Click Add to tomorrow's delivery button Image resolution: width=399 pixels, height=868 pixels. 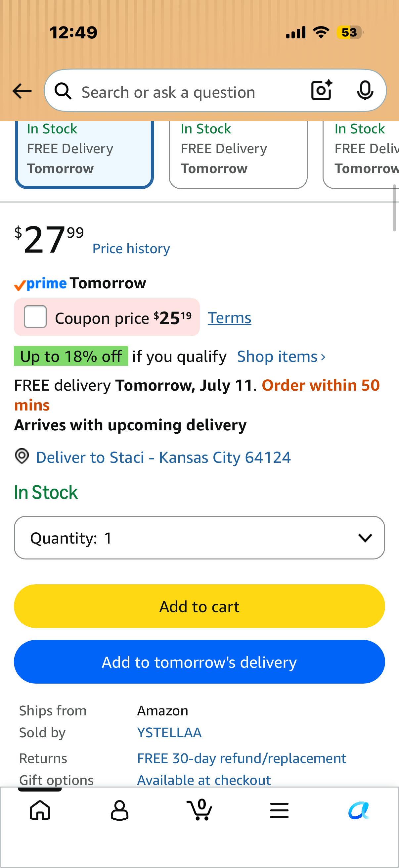[x=199, y=662]
